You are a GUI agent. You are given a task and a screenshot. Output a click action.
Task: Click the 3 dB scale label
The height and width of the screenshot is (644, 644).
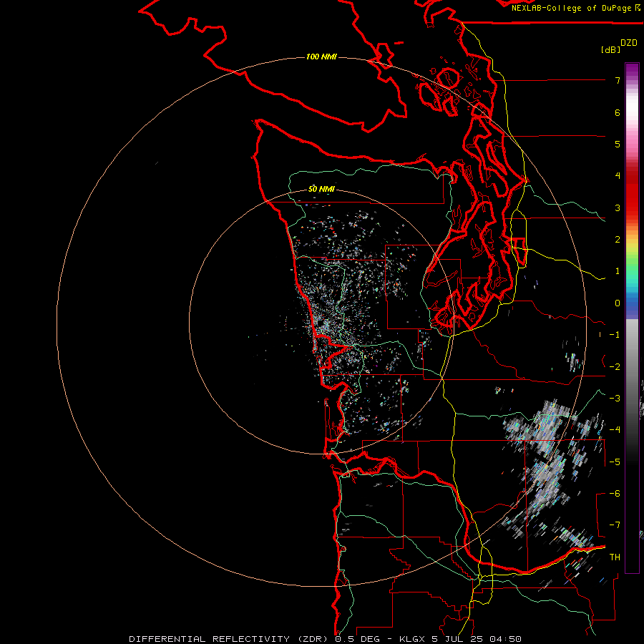point(618,208)
